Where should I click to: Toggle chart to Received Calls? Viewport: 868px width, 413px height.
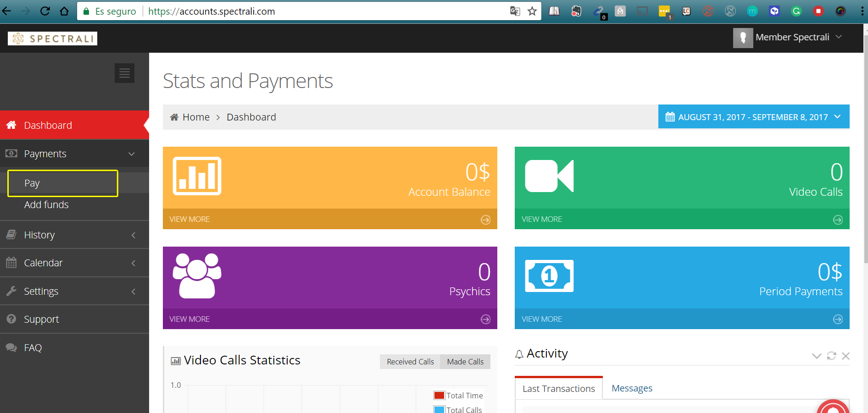pos(410,362)
